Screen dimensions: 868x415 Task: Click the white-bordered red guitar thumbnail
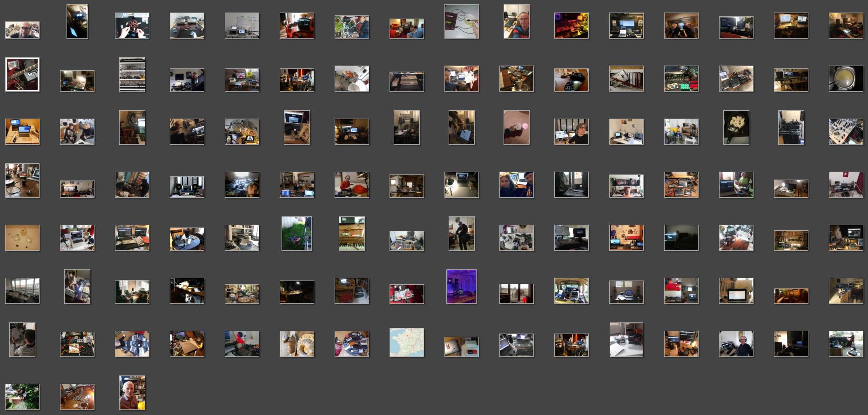[x=22, y=74]
